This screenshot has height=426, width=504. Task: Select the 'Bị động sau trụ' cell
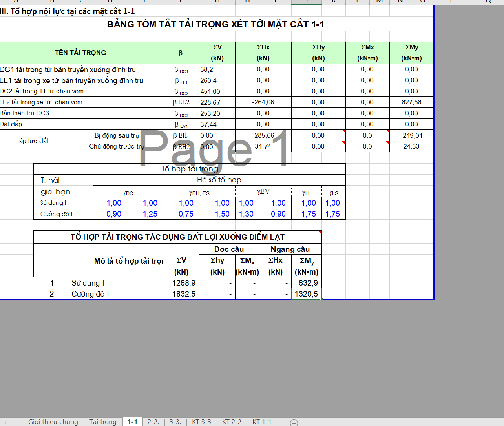pyautogui.click(x=117, y=135)
